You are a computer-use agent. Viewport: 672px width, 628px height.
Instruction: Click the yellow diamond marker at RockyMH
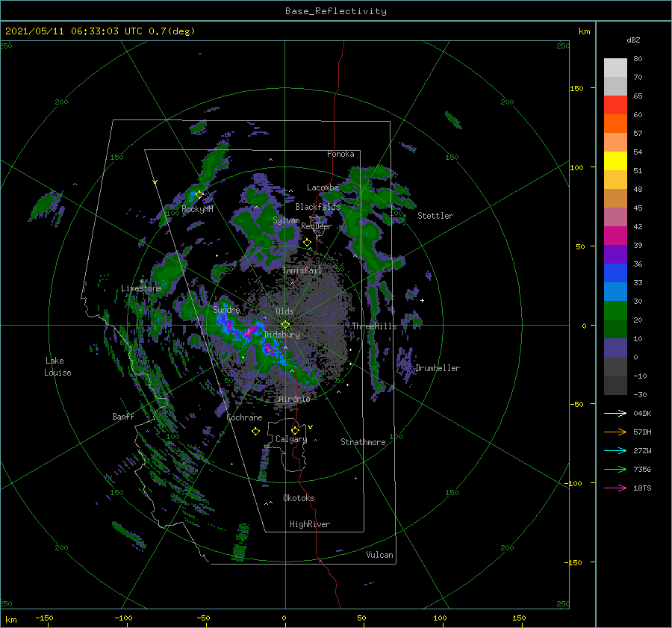199,195
